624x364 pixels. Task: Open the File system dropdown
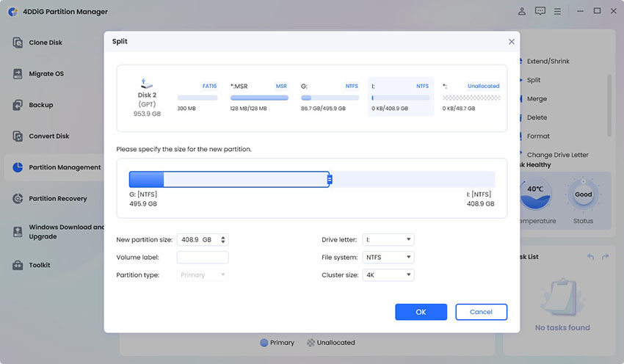coord(388,258)
